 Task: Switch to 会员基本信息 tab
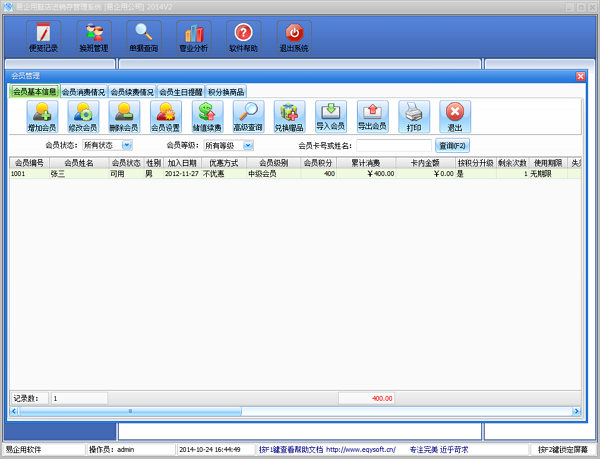(34, 91)
